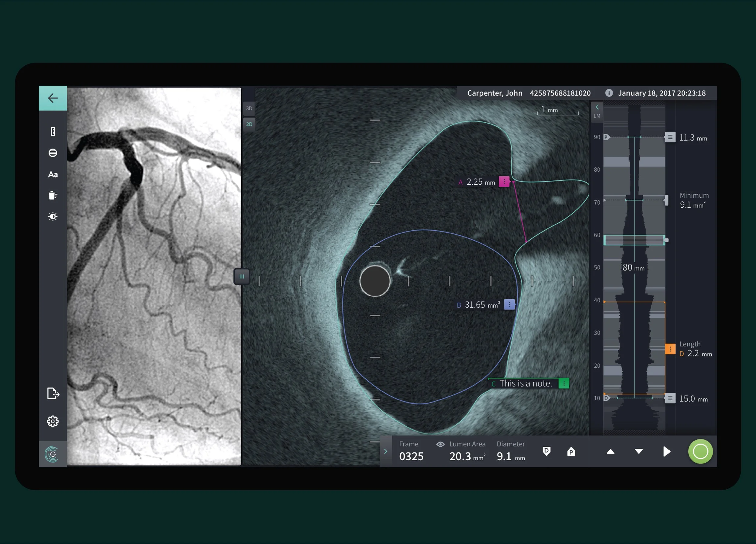Screen dimensions: 756x544
Task: Switch to 3D view
Action: coord(249,108)
